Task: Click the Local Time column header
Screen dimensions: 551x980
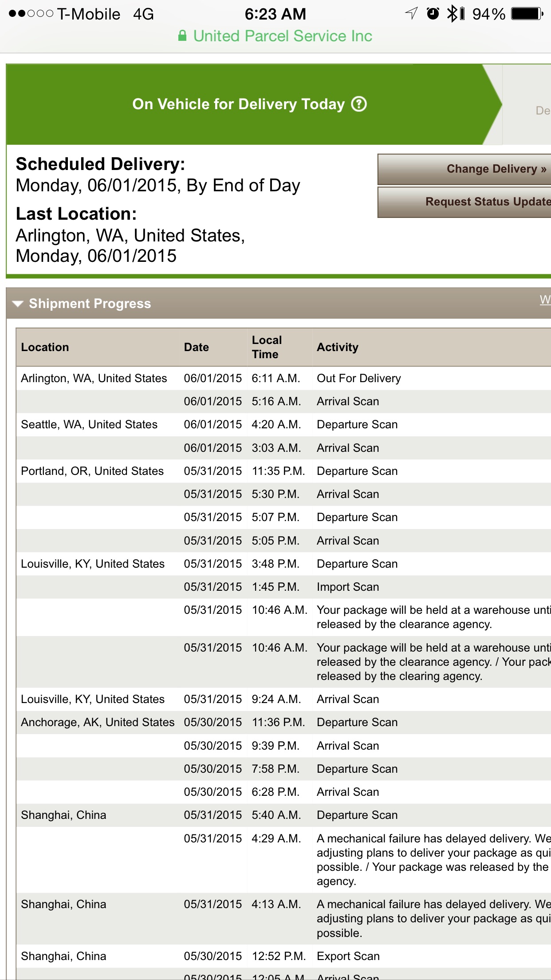Action: pyautogui.click(x=267, y=347)
